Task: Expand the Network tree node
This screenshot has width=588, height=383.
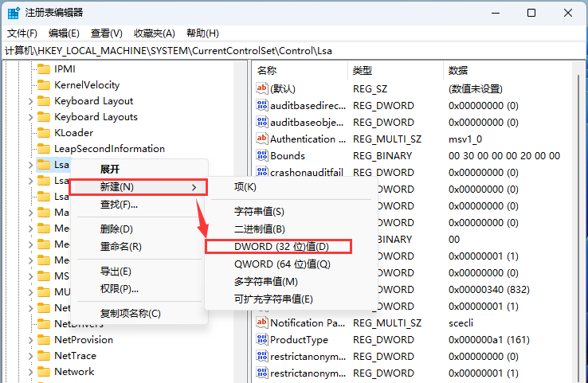Action: (30, 372)
